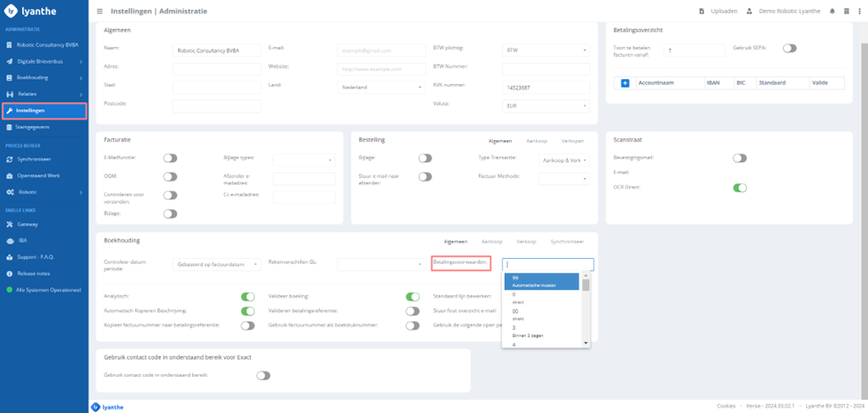This screenshot has width=868, height=413.
Task: Open Release notes link in sidebar
Action: click(35, 273)
